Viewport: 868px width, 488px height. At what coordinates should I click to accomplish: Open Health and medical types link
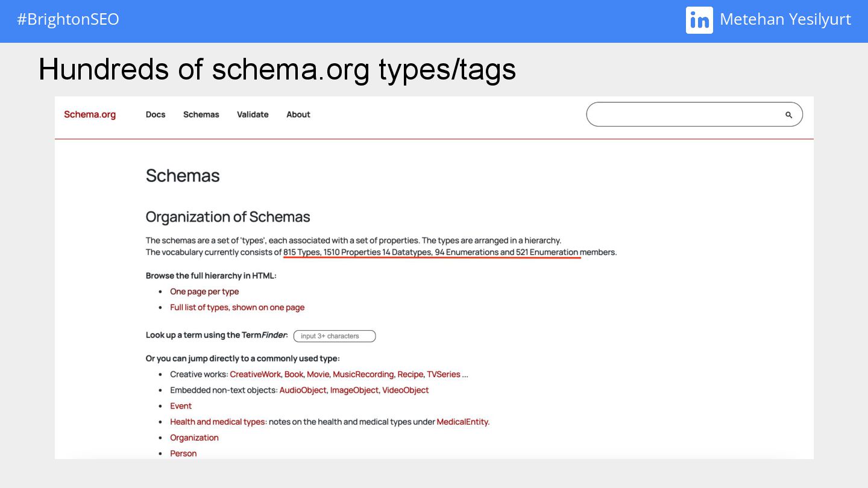coord(218,422)
